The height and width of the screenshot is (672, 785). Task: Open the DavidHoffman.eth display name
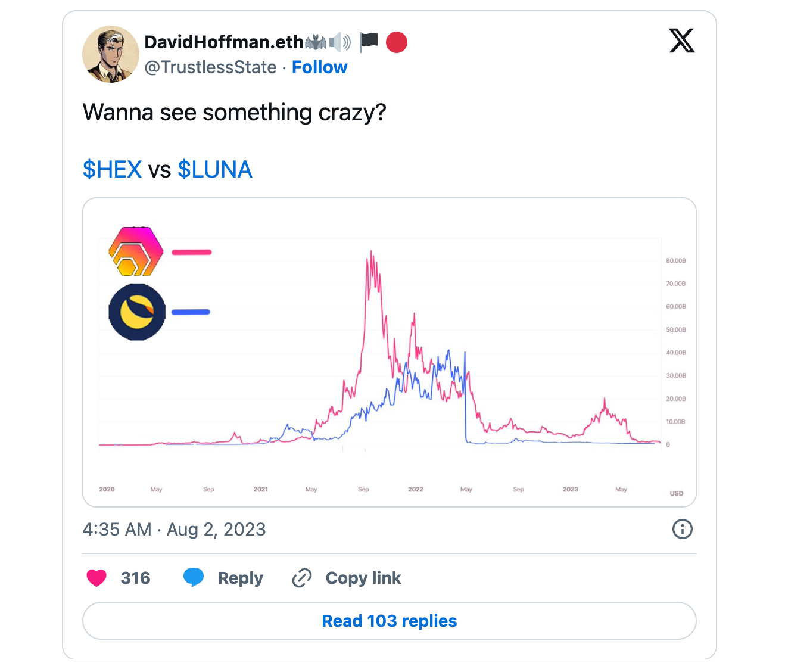pyautogui.click(x=224, y=42)
